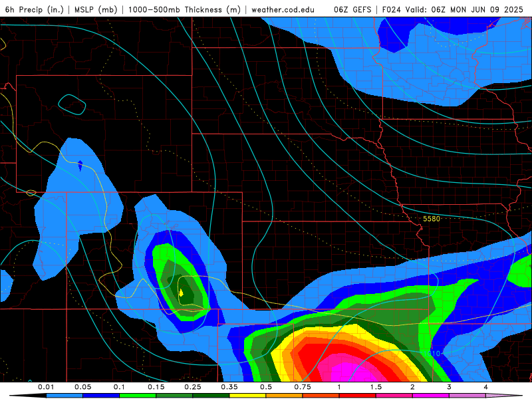This screenshot has width=532, height=399.
Task: Click the '0.15' legend value
Action: [x=156, y=387]
